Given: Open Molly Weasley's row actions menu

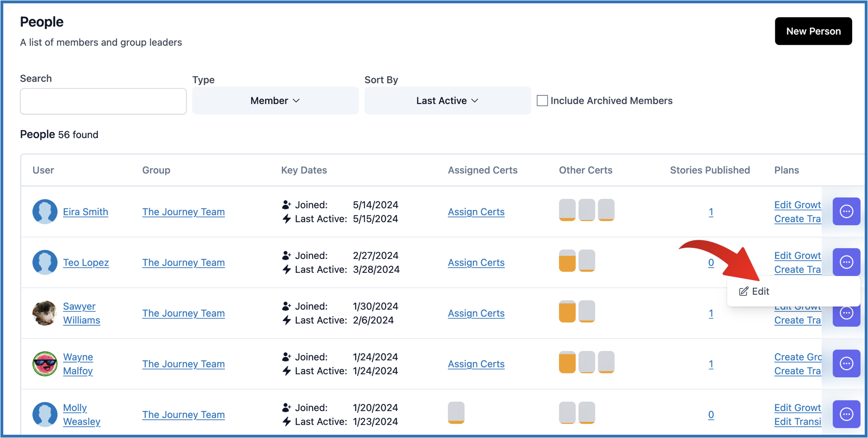Looking at the screenshot, I should pyautogui.click(x=846, y=414).
